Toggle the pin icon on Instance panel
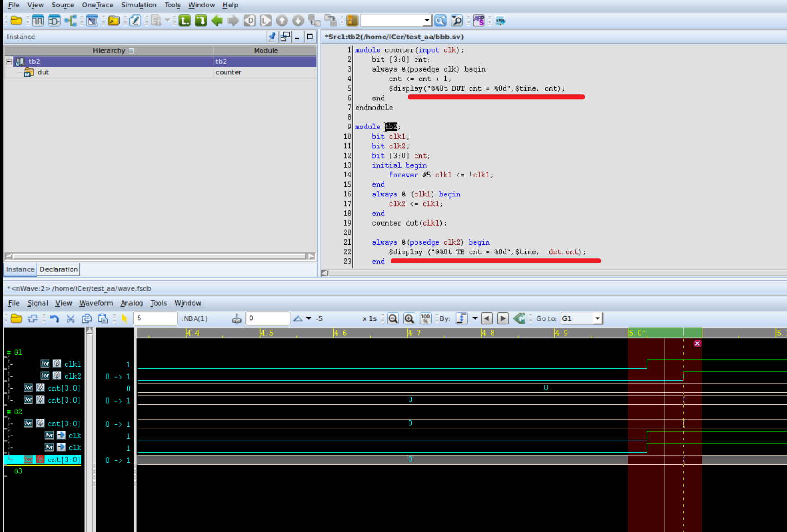The width and height of the screenshot is (787, 532). (x=272, y=37)
